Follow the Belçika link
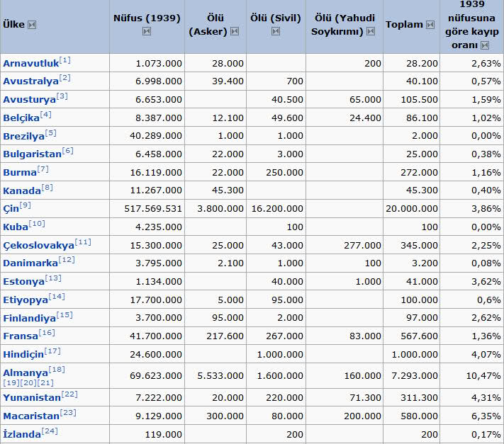The height and width of the screenshot is (444, 504). 21,119
